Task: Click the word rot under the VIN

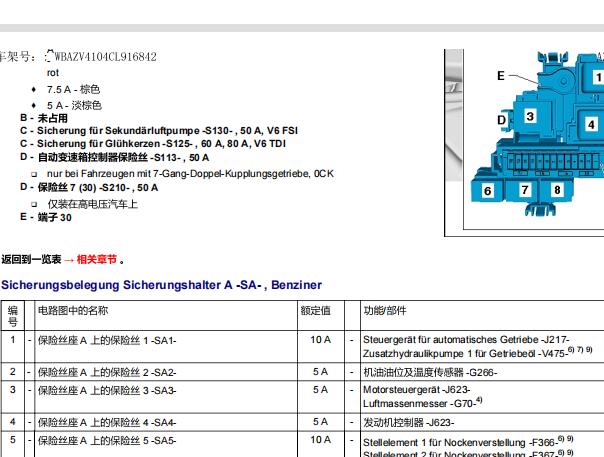Action: pos(53,73)
